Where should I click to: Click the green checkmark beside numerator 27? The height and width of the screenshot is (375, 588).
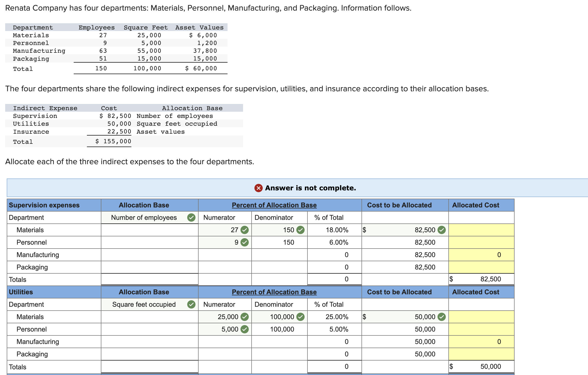tap(244, 230)
